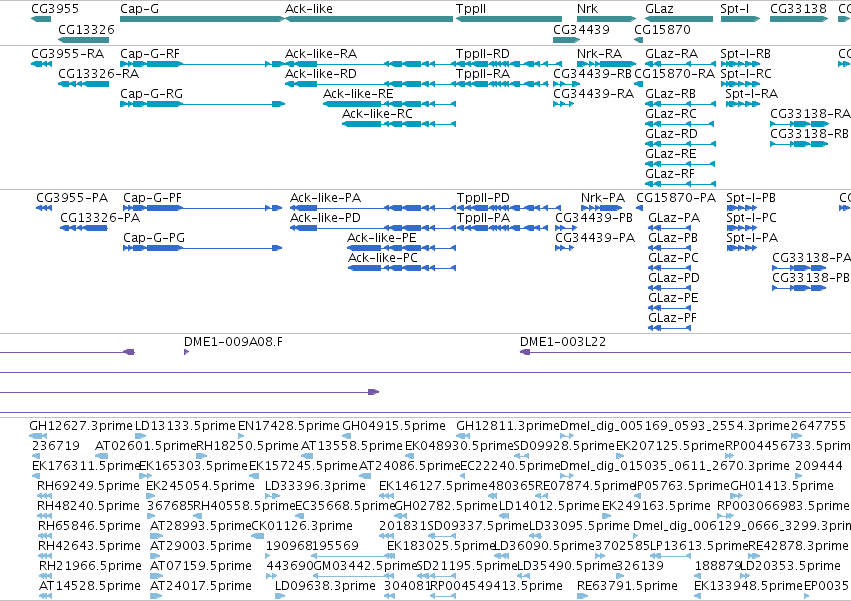
Task: Select transcript GLaz-RF label
Action: [x=670, y=174]
